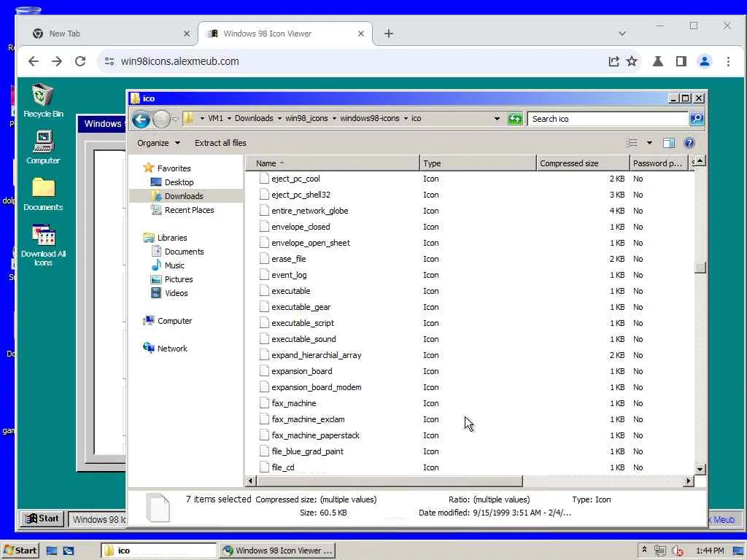
Task: Click horizontal scrollbar right arrow
Action: pos(687,481)
